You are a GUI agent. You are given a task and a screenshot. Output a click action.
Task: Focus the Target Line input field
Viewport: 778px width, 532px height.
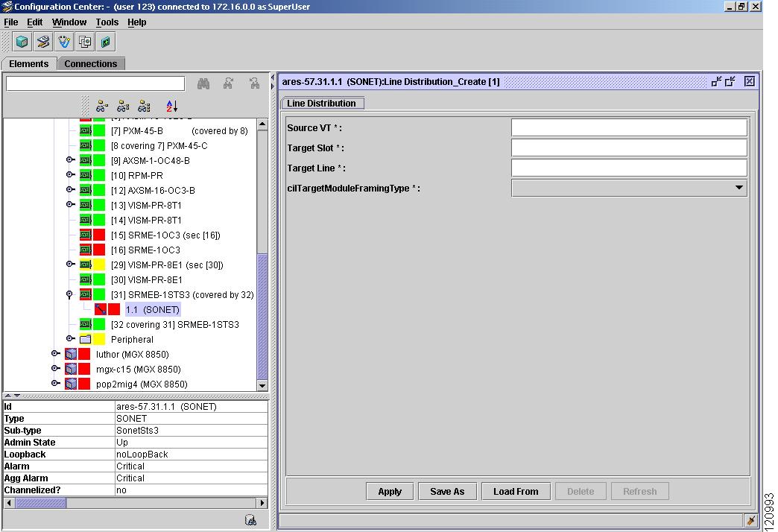629,168
